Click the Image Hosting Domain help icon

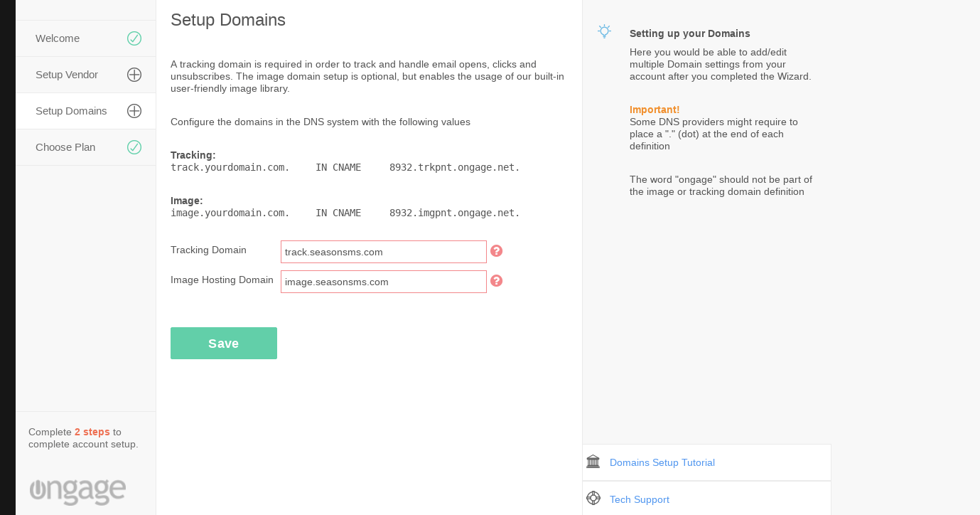[x=497, y=281]
